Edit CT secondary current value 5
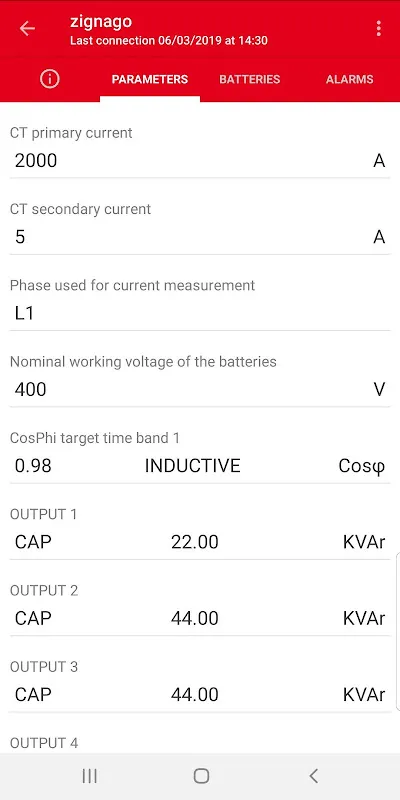 click(x=200, y=237)
